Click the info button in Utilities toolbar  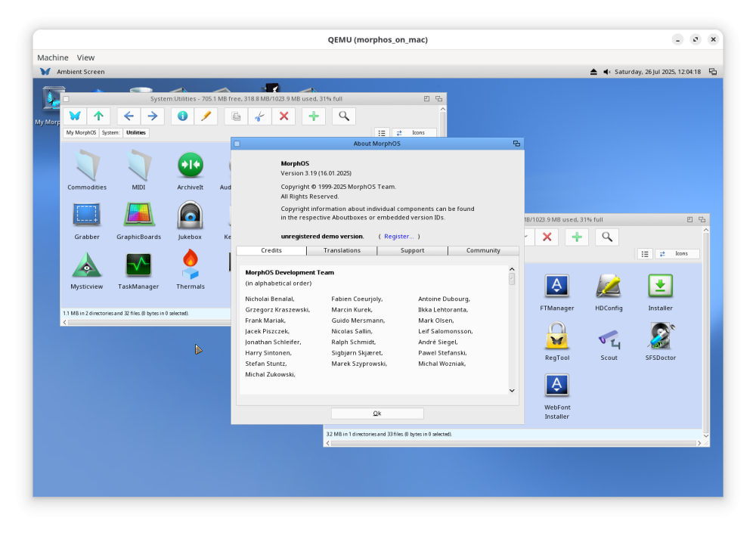pyautogui.click(x=182, y=116)
